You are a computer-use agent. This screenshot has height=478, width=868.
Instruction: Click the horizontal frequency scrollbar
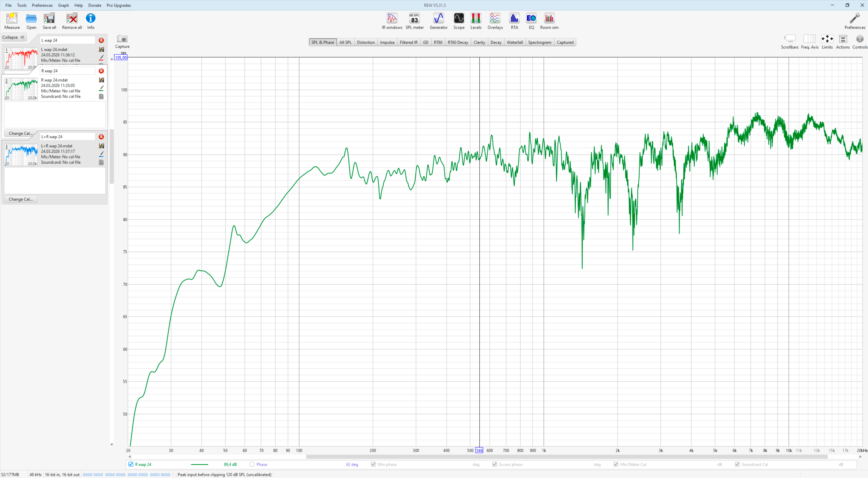tap(566, 457)
